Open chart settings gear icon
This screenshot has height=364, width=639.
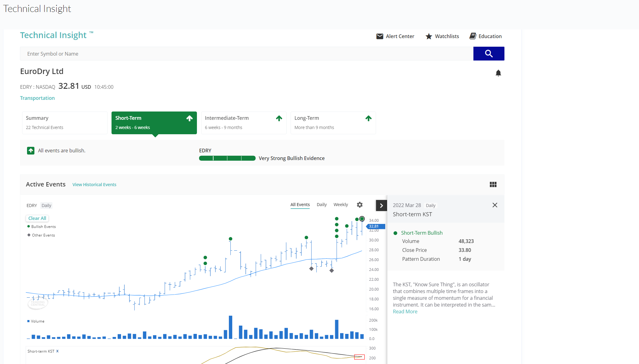pos(360,205)
